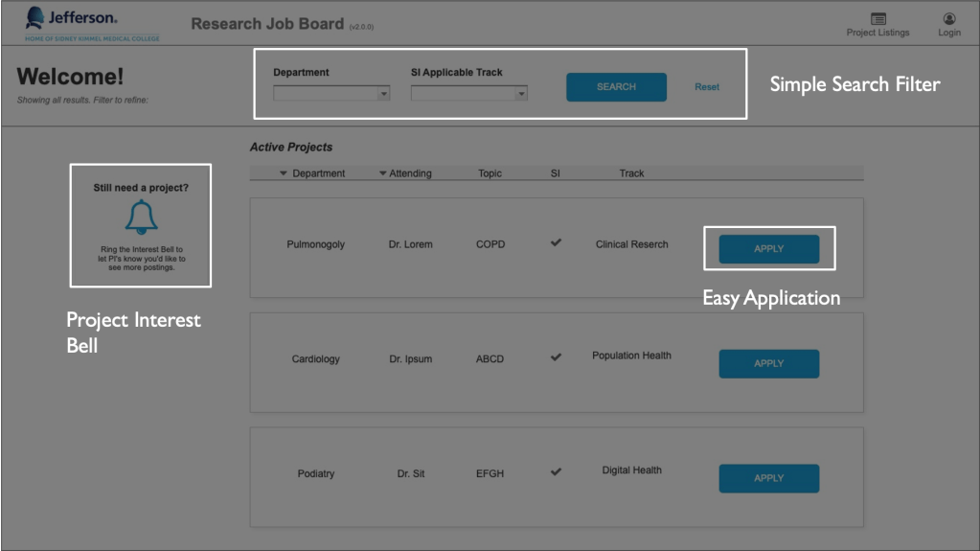This screenshot has width=980, height=551.
Task: Click the Track column header
Action: (631, 173)
